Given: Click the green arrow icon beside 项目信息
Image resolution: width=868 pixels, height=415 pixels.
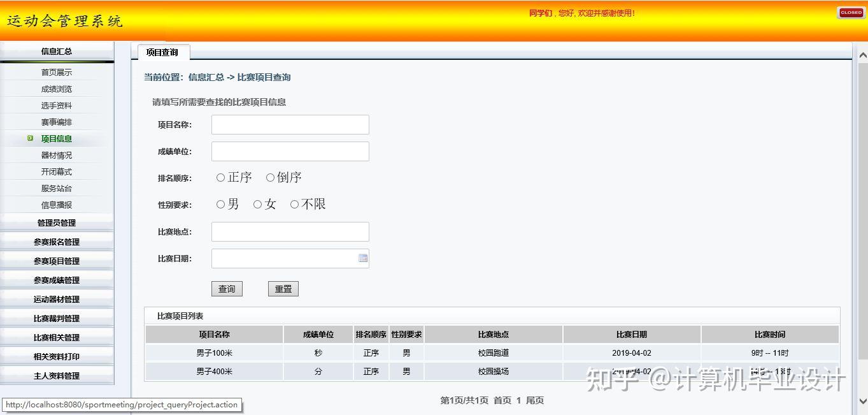Looking at the screenshot, I should point(29,138).
